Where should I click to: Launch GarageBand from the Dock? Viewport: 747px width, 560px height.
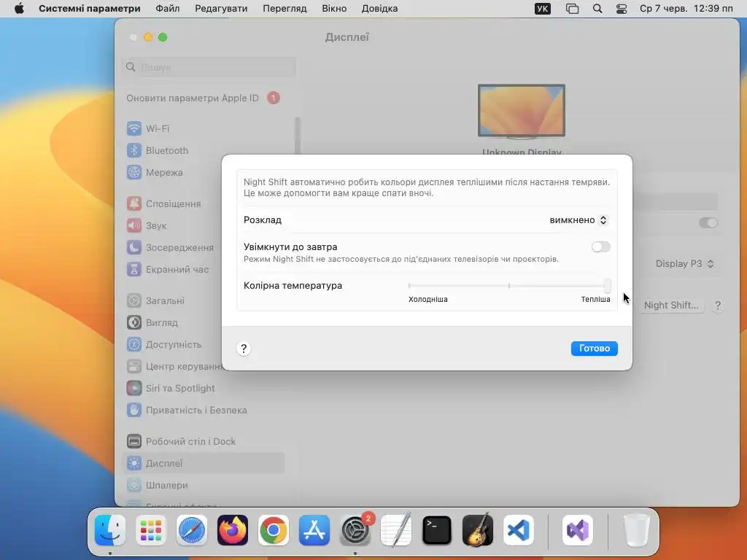(477, 530)
